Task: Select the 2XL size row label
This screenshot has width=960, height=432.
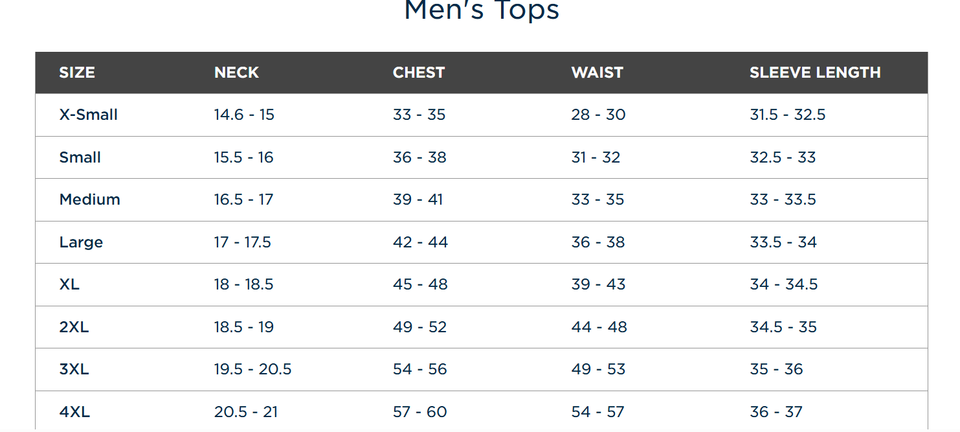Action: coord(74,327)
